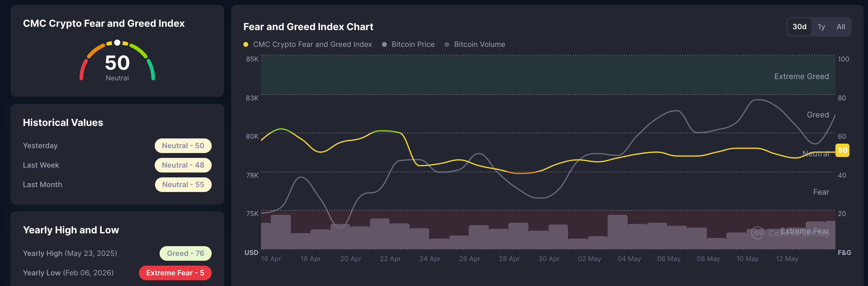This screenshot has width=868, height=286.
Task: Click the Yearly Low (Feb 06, 2026) label
Action: (68, 273)
